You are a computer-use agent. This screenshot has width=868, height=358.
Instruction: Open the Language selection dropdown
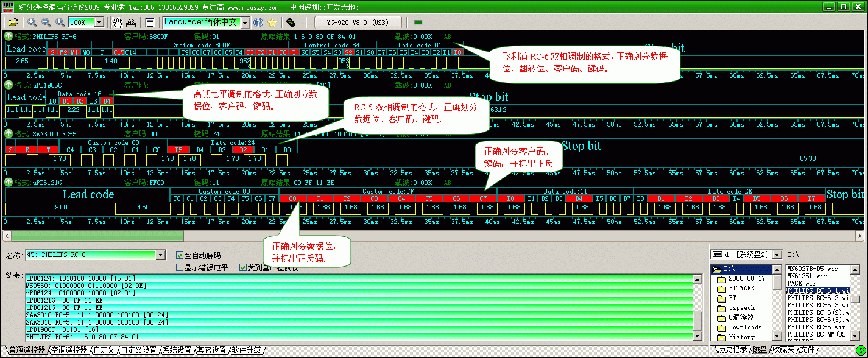tap(245, 23)
